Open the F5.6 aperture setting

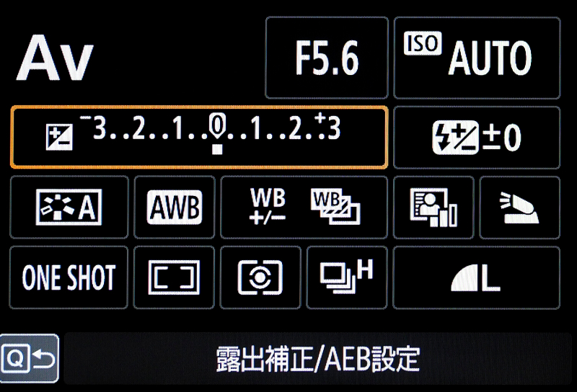(x=327, y=58)
